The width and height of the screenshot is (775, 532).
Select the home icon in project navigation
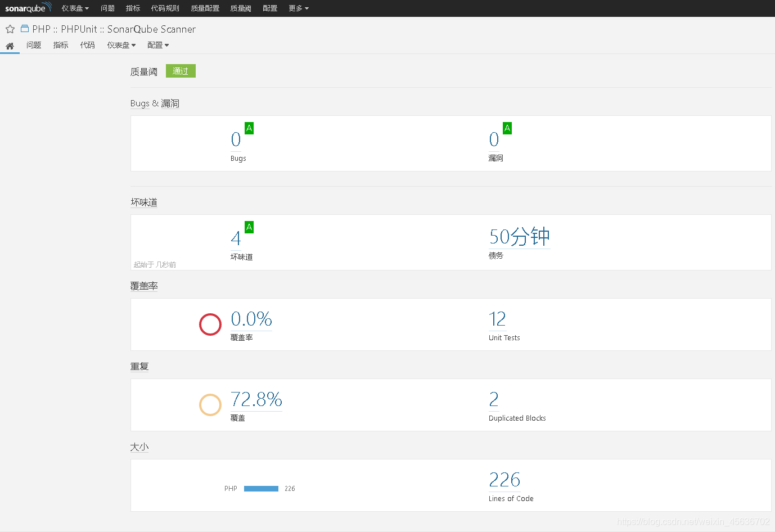point(10,45)
